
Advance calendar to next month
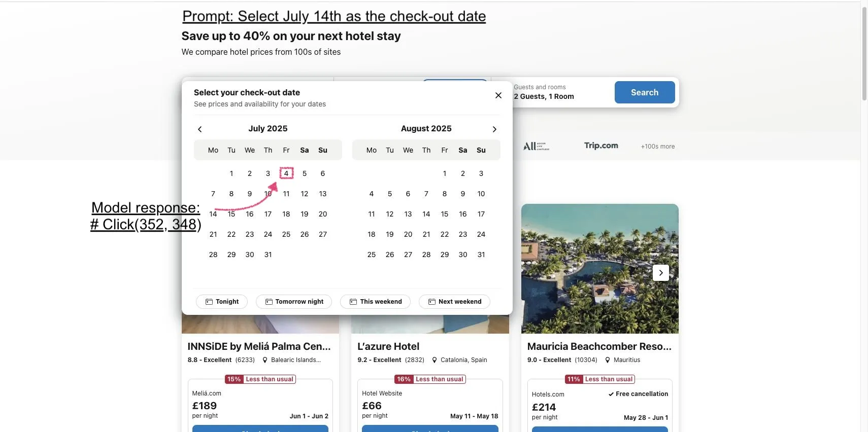(x=494, y=129)
